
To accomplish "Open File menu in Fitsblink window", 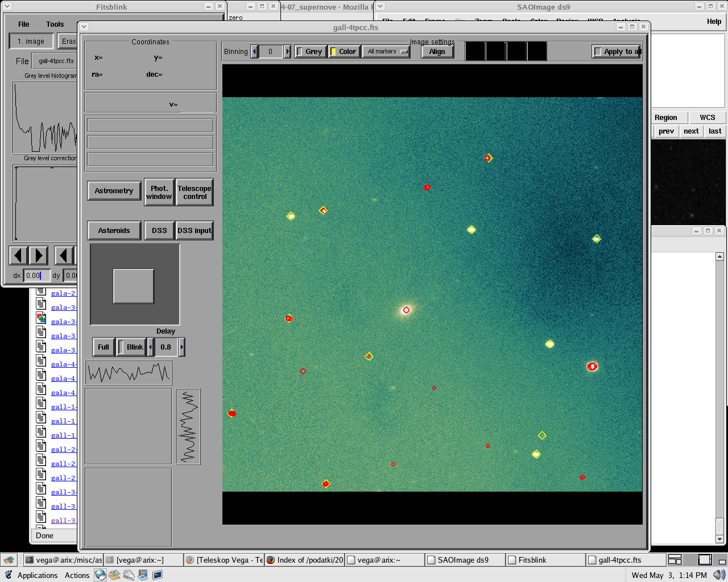I will tap(24, 24).
